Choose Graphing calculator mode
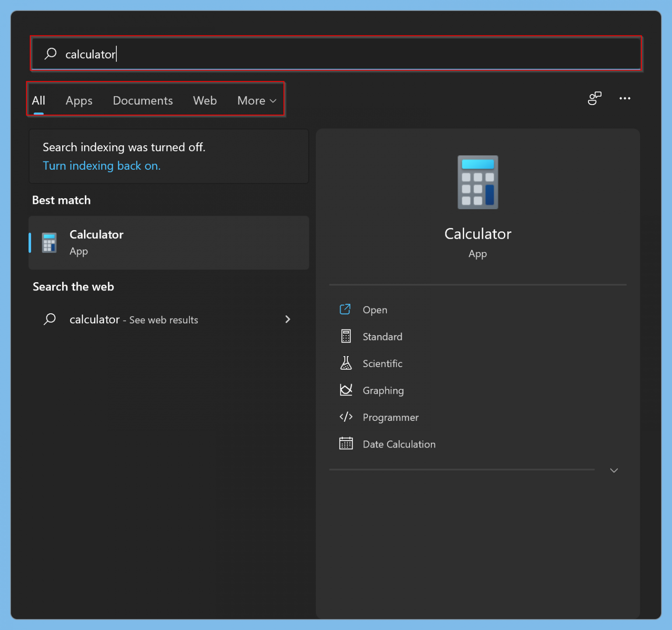The height and width of the screenshot is (630, 672). coord(383,391)
